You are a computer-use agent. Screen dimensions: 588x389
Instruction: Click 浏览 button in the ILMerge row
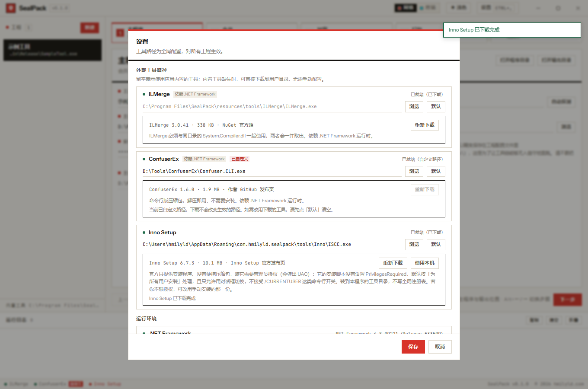tap(414, 107)
